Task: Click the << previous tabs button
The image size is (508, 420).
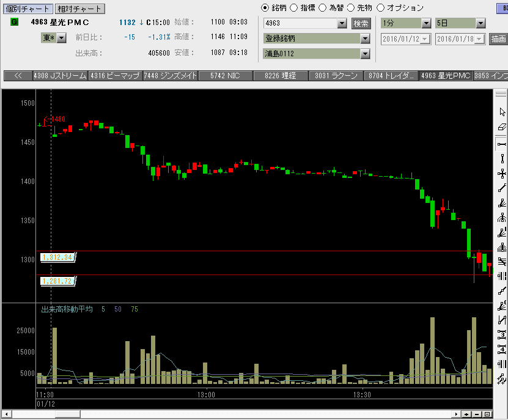Action: tap(18, 76)
